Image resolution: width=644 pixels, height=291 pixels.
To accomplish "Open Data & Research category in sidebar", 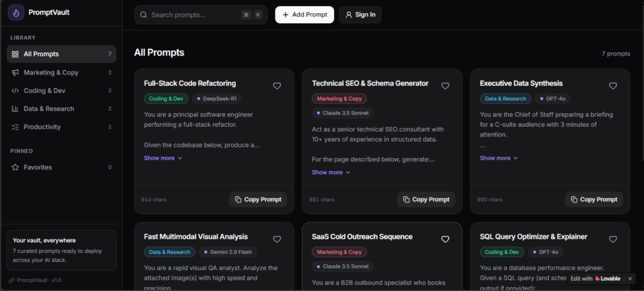I will pos(62,109).
